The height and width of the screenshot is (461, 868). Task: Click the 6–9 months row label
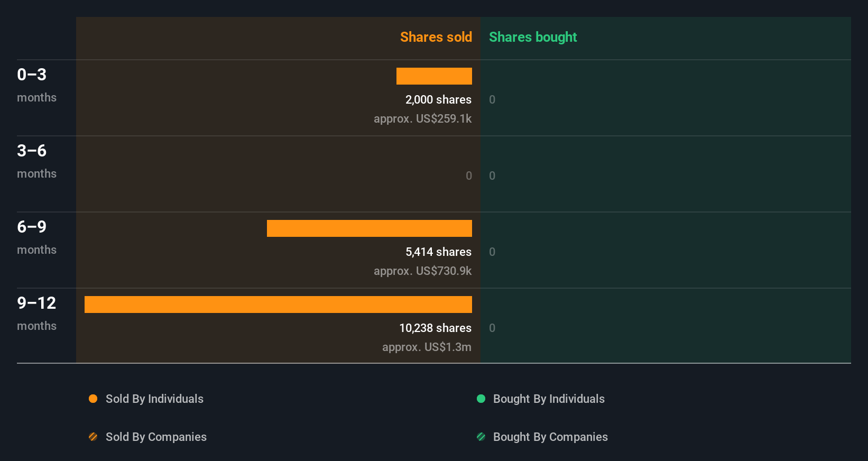click(x=36, y=237)
